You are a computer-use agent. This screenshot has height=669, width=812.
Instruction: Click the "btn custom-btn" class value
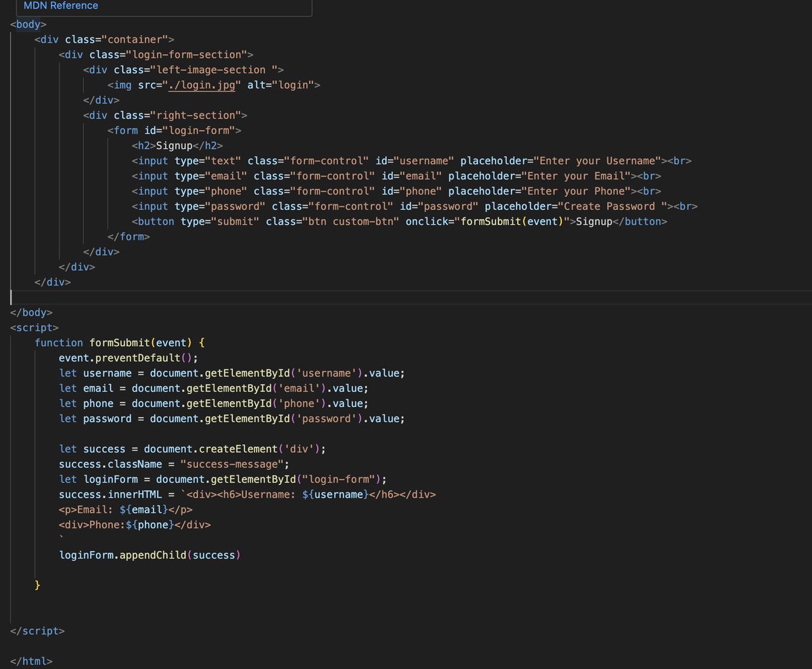[x=351, y=221]
